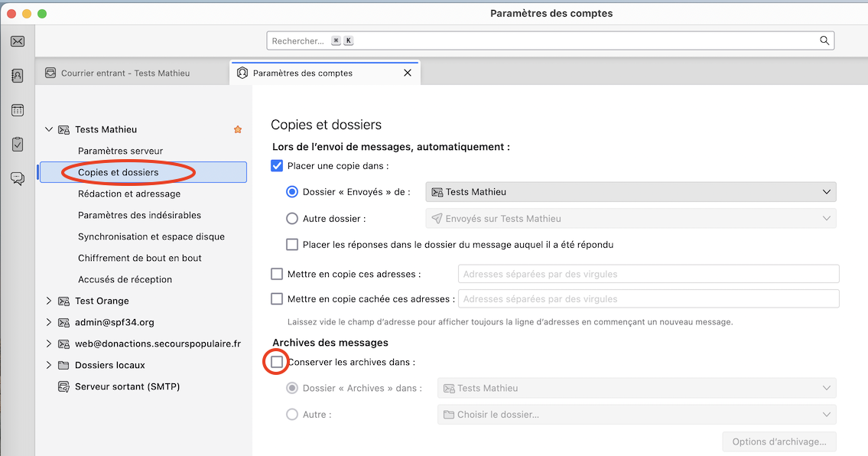Click the Mettre en copie addresses field
This screenshot has width=868, height=456.
[648, 274]
